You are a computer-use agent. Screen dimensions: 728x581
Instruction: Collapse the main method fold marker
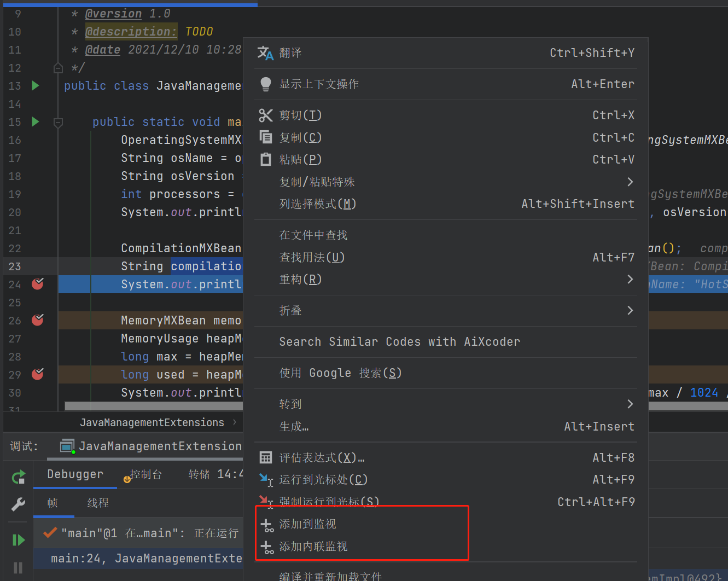click(x=58, y=123)
